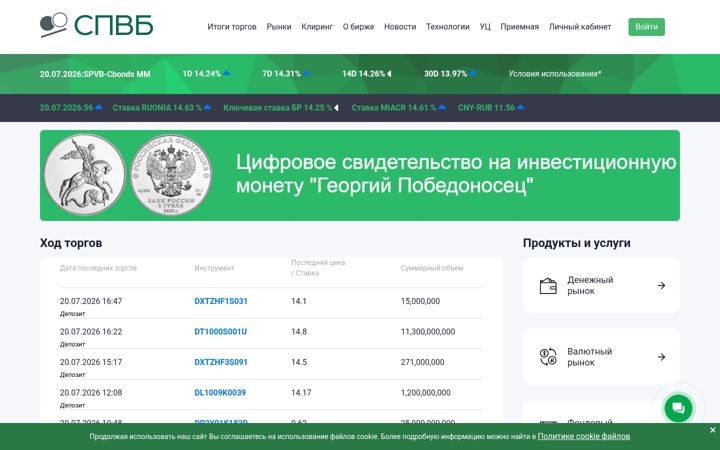Click the 7D 14.31% rate
Screen dimensions: 720x450
tap(281, 73)
